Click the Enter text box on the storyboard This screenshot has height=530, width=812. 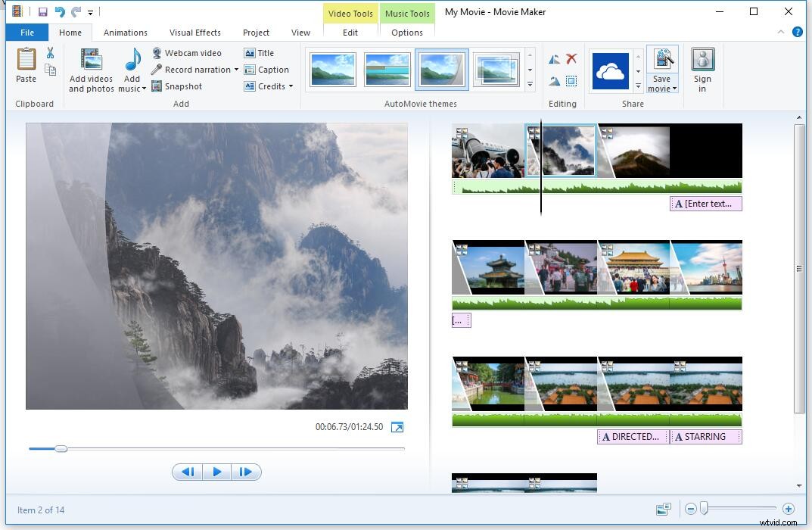tap(705, 203)
